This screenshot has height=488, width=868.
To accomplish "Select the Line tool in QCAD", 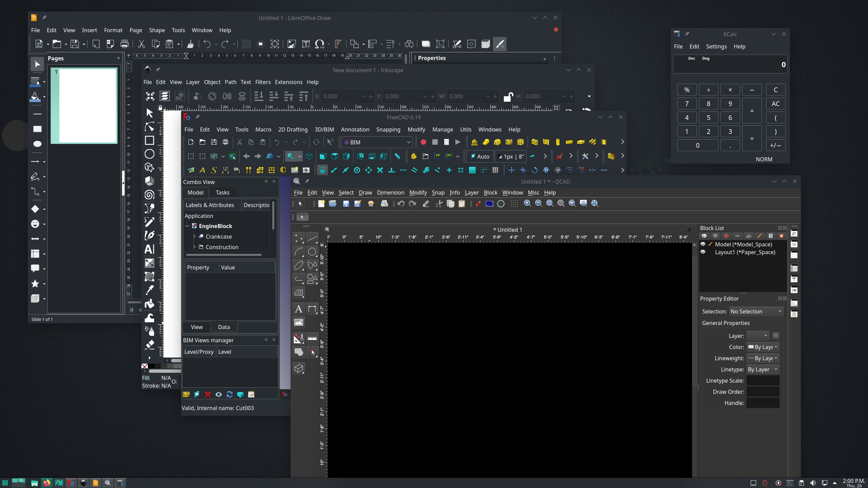I will point(312,238).
